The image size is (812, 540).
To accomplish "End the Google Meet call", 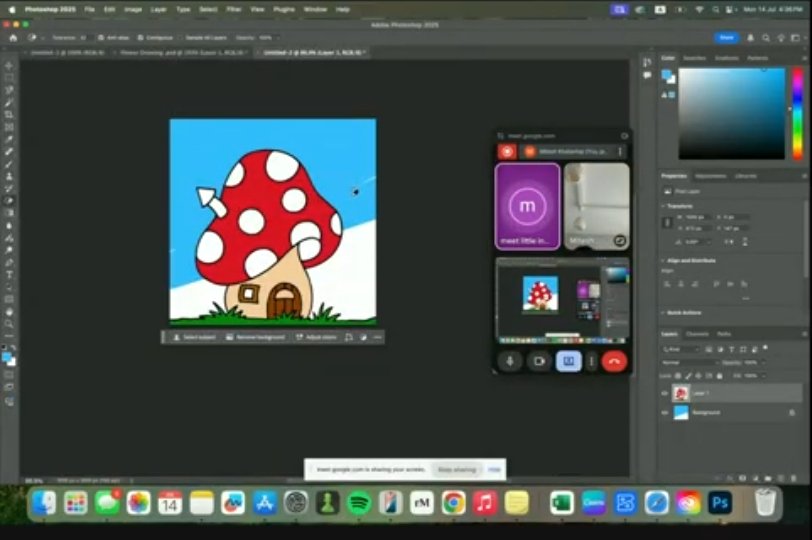I will click(x=614, y=361).
